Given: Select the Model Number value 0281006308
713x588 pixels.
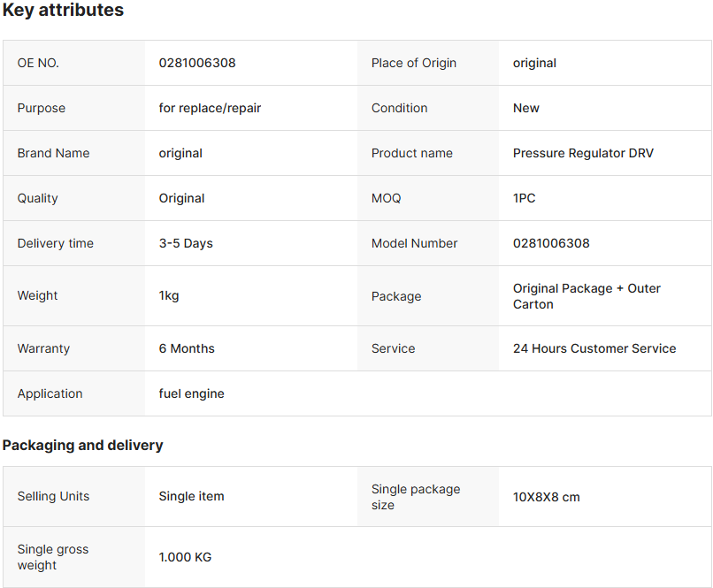Looking at the screenshot, I should pos(551,243).
